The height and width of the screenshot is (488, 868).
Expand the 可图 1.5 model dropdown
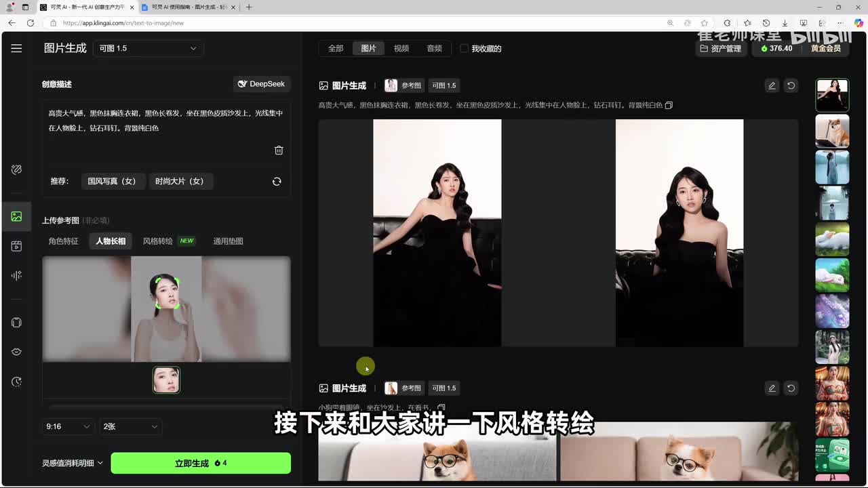click(x=148, y=48)
